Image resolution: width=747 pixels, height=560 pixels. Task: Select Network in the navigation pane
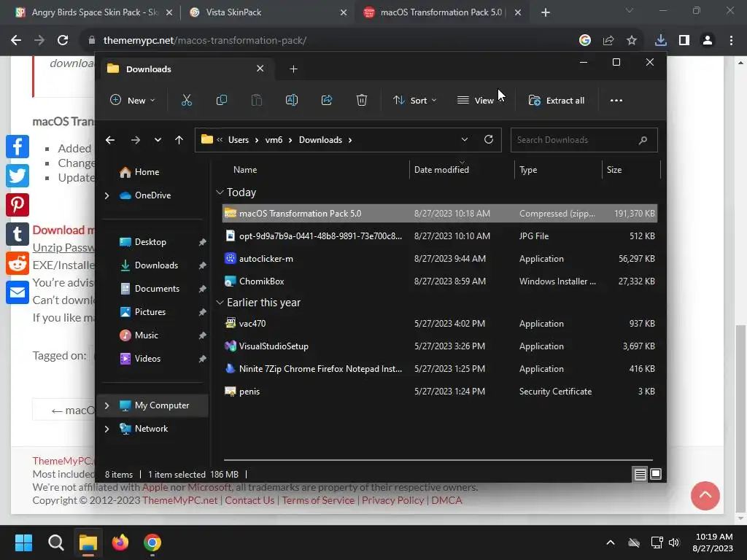click(x=144, y=429)
